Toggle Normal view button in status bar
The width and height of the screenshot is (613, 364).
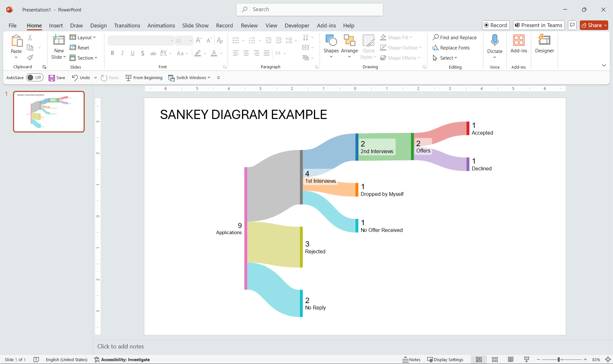coord(479,360)
